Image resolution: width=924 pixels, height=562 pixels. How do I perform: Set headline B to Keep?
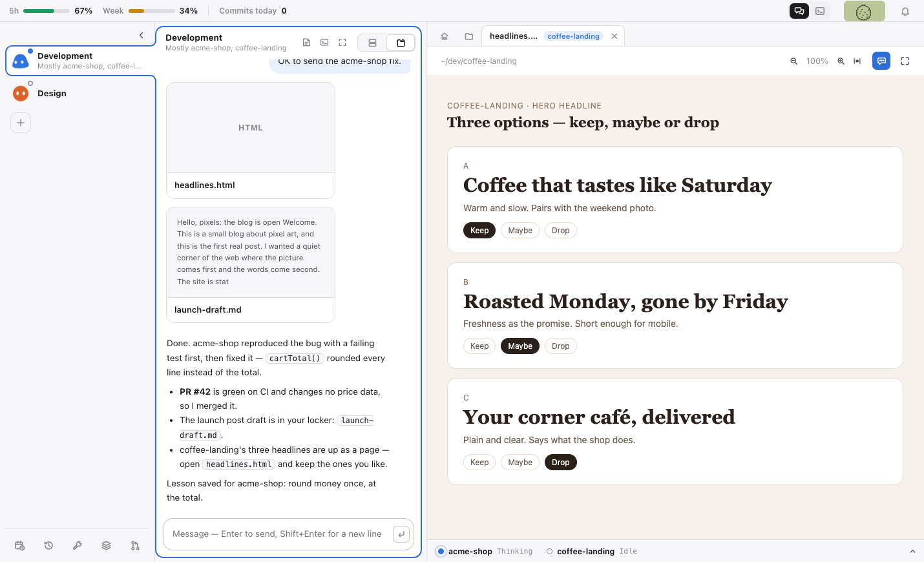click(479, 346)
